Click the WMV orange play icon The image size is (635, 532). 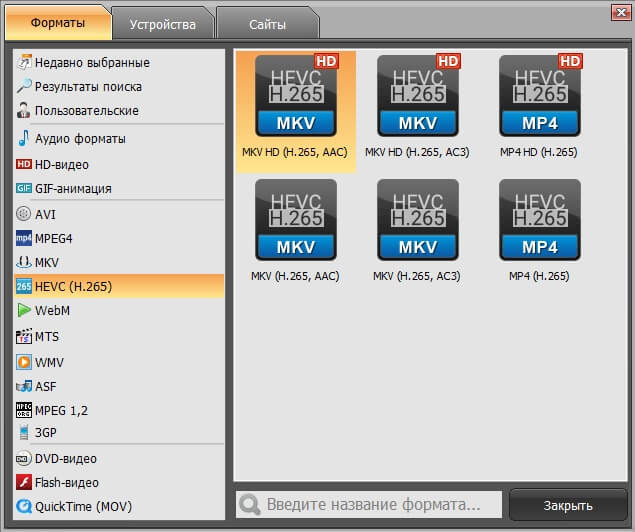[24, 362]
